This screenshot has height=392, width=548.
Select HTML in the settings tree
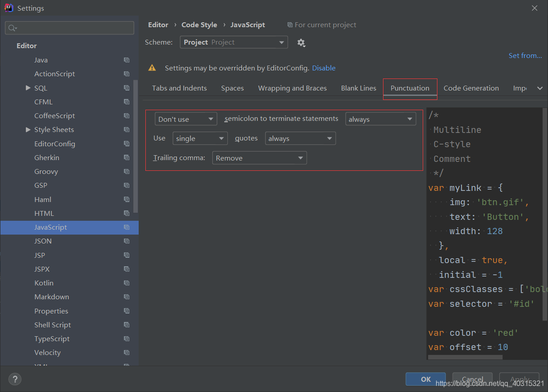pyautogui.click(x=44, y=213)
